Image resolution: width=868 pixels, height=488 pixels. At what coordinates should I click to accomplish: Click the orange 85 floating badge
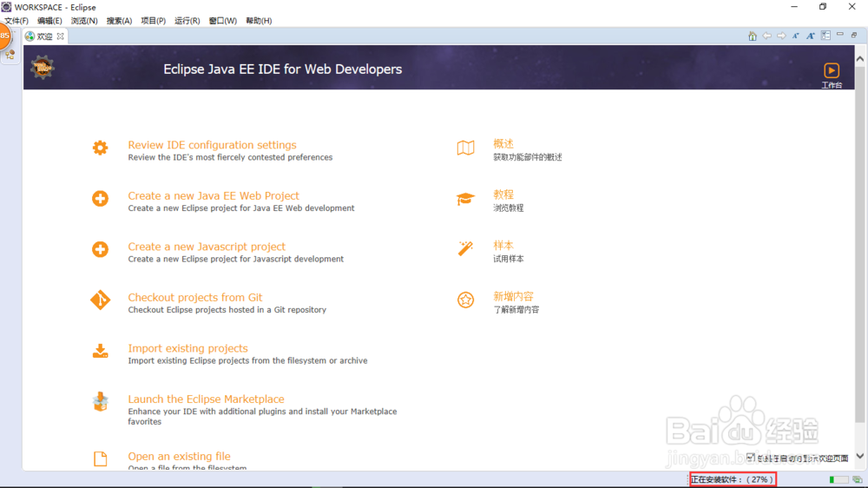[x=4, y=36]
